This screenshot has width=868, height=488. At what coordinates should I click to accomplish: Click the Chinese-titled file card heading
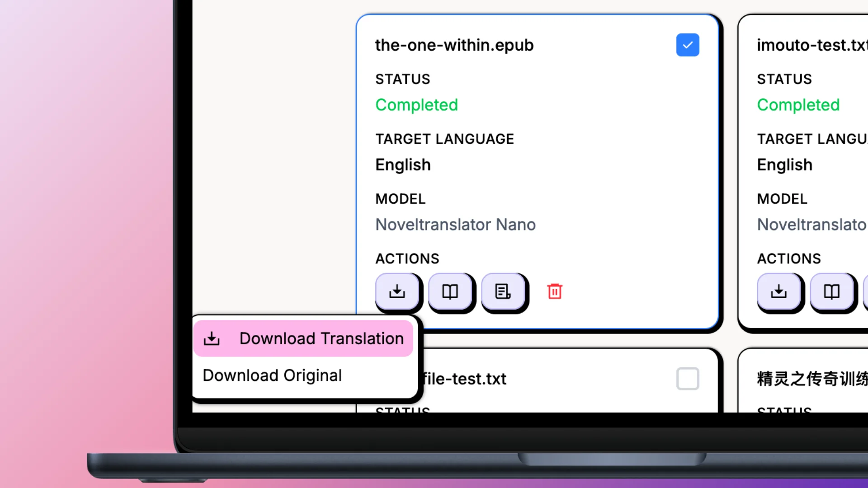click(x=812, y=379)
